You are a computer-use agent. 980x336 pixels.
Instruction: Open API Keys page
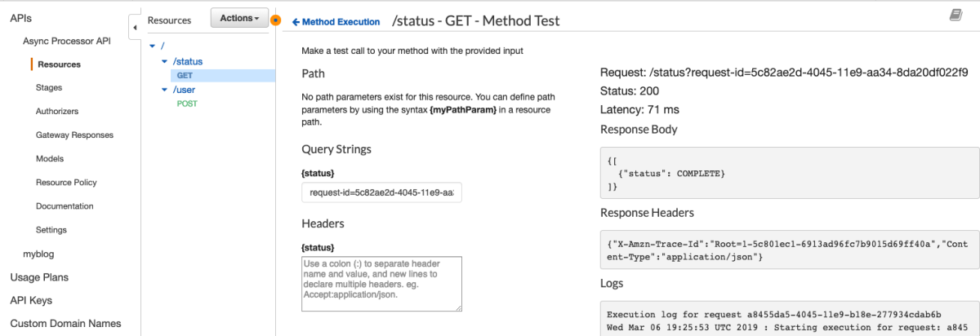(31, 300)
